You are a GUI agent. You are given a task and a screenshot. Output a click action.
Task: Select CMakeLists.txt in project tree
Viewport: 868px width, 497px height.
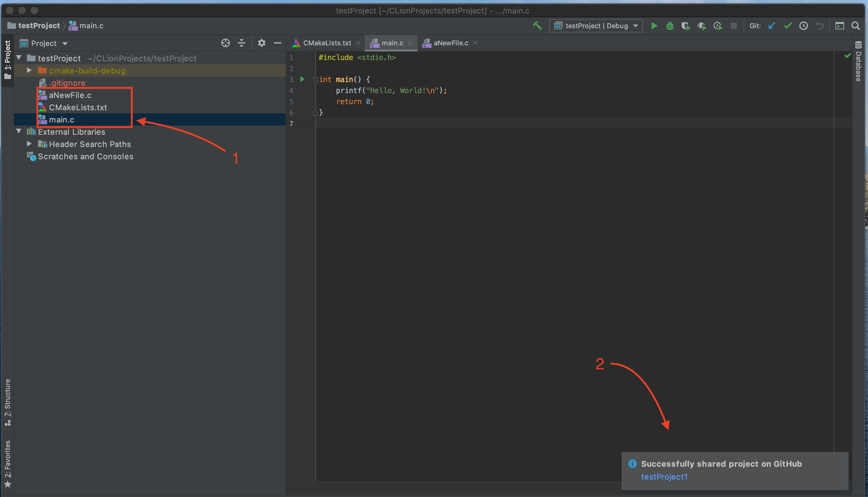click(x=78, y=107)
